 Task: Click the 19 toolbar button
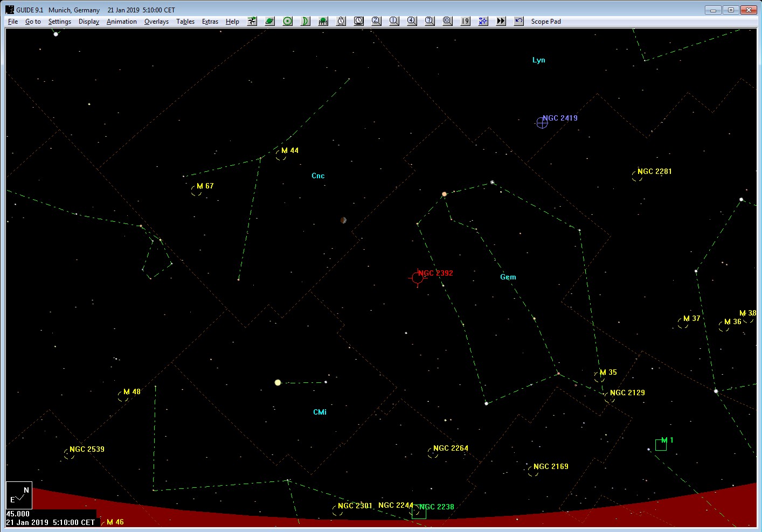466,21
